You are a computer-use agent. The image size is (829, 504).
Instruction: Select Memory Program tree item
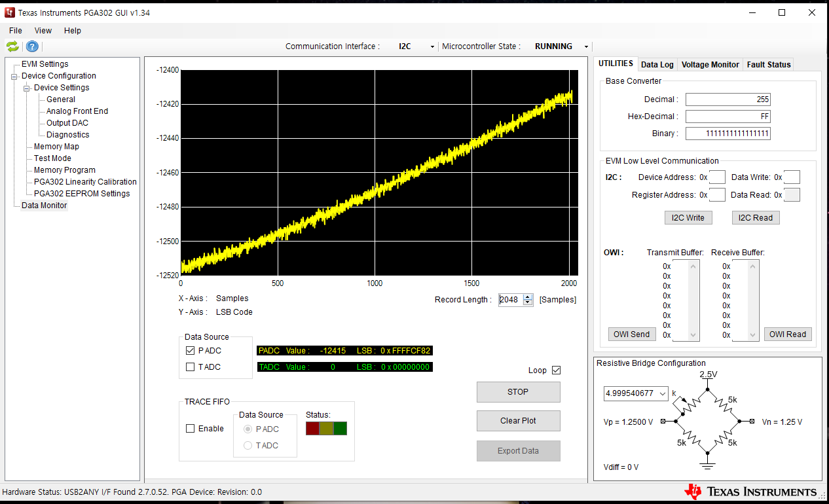pyautogui.click(x=65, y=170)
